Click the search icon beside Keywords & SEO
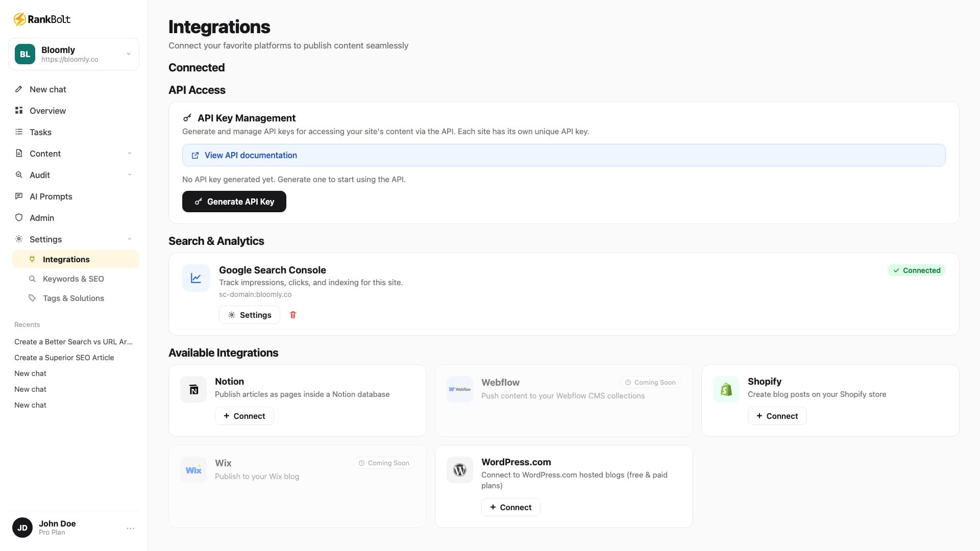The width and height of the screenshot is (980, 551). [32, 279]
